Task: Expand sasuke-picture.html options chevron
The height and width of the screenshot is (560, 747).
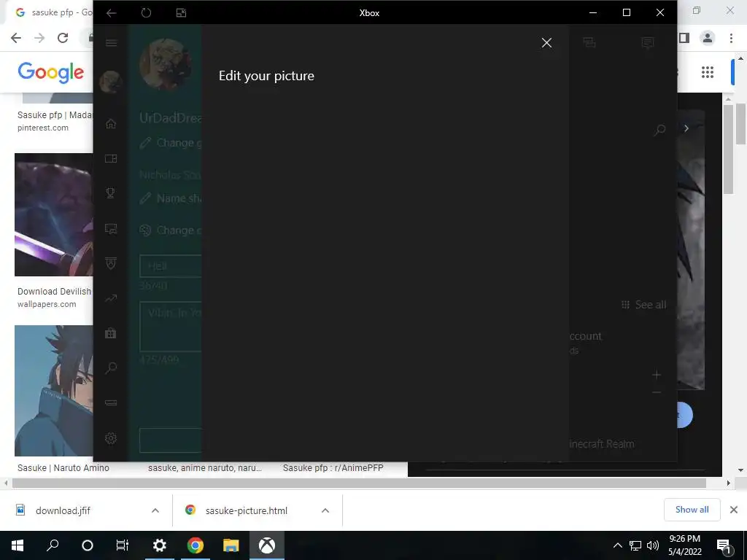Action: coord(325,510)
